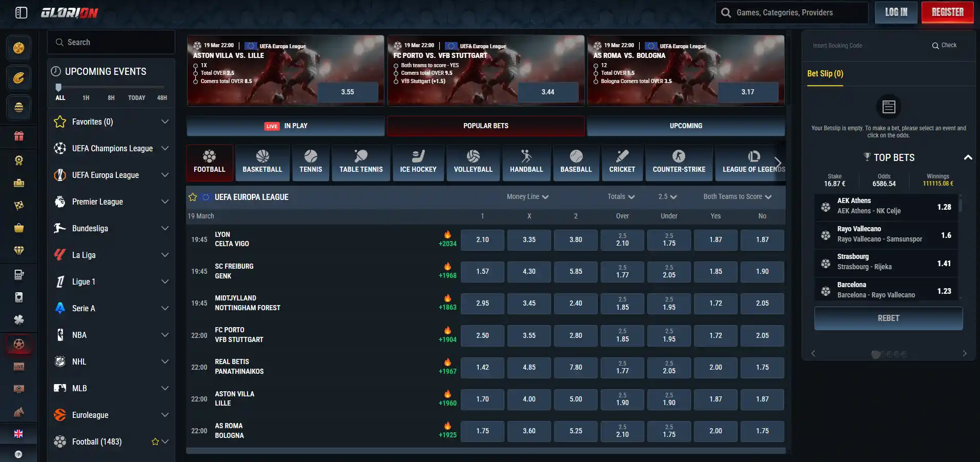Select the TODAY time filter
980x462 pixels.
click(x=136, y=97)
